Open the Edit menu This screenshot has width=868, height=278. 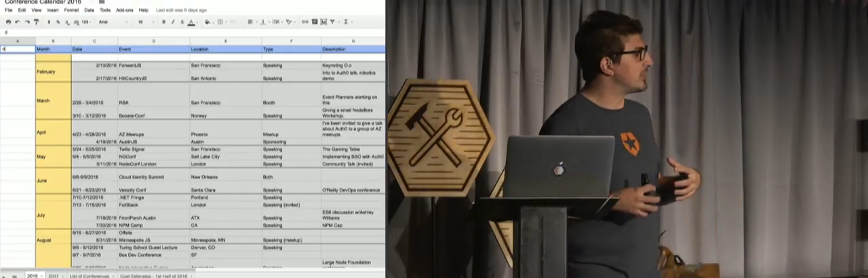tap(22, 10)
